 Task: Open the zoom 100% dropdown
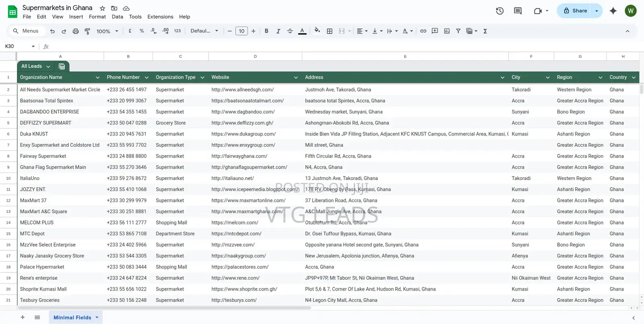click(x=107, y=31)
